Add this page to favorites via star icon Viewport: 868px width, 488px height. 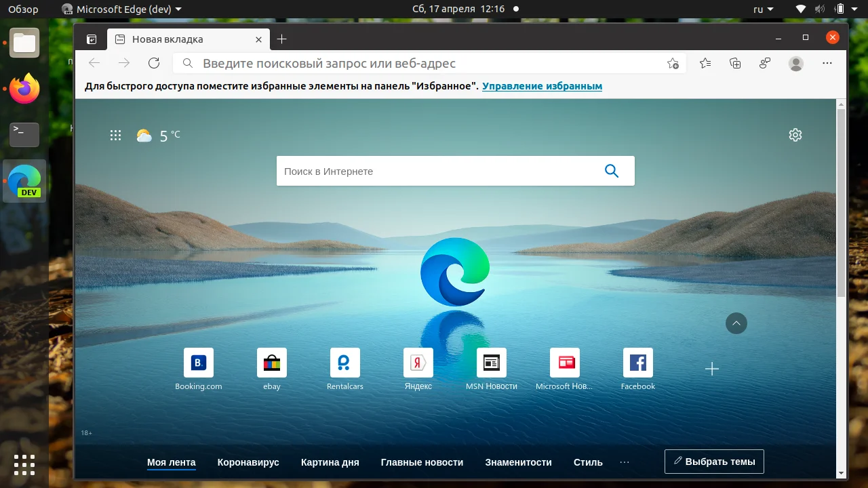click(x=673, y=63)
